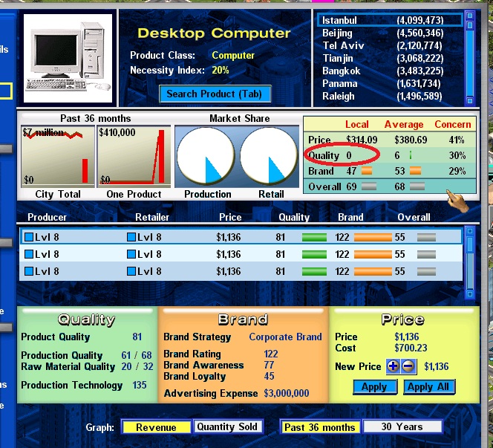The width and height of the screenshot is (493, 448).
Task: Select Revenue graph option
Action: [156, 427]
